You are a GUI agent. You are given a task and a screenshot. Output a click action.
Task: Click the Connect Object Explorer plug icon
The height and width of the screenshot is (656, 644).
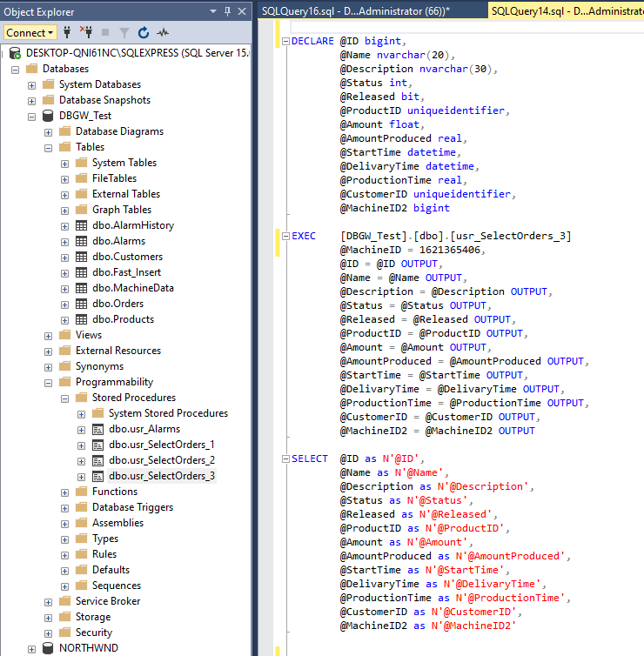[x=67, y=32]
